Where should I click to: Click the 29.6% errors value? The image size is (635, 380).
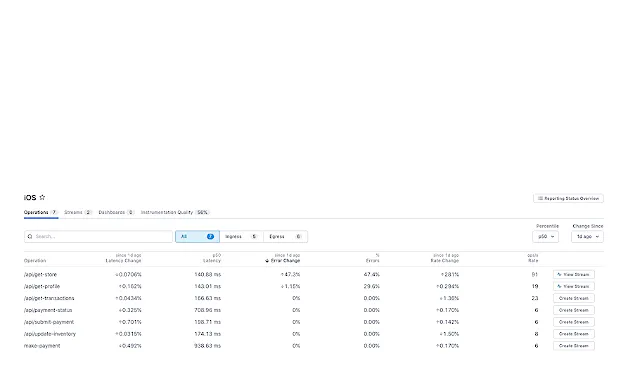[371, 286]
